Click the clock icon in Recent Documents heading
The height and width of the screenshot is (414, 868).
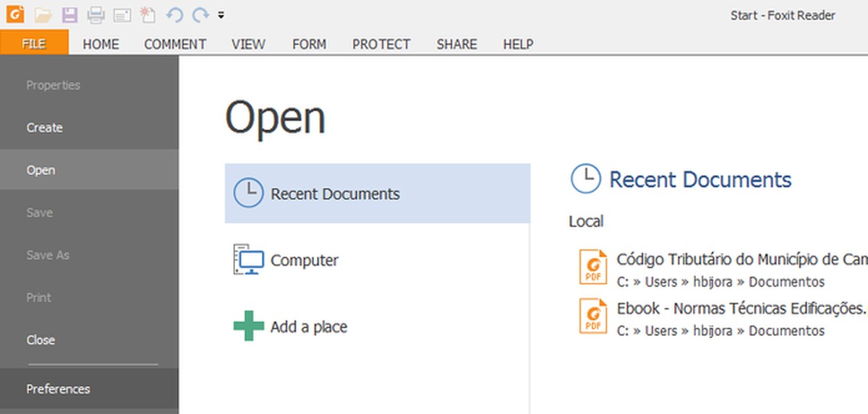click(585, 178)
